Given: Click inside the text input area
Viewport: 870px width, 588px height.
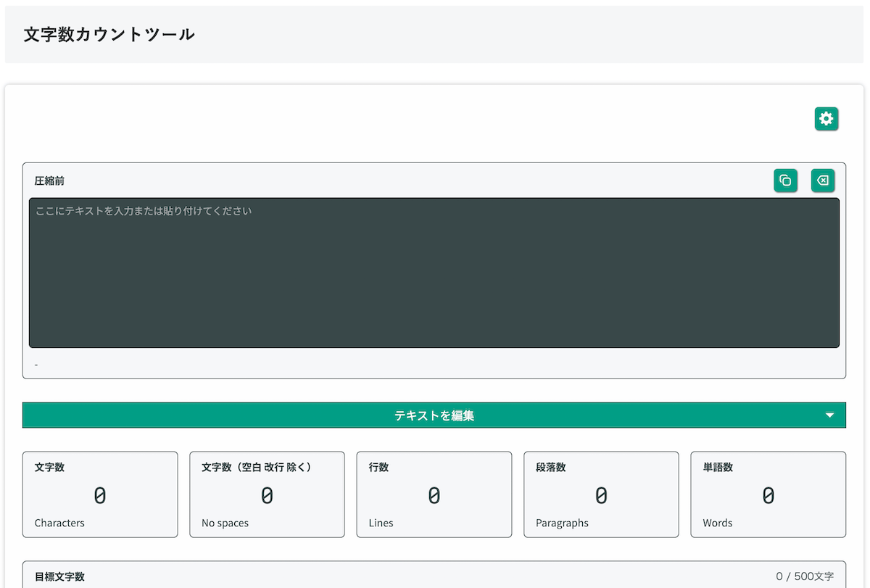Looking at the screenshot, I should [x=434, y=272].
